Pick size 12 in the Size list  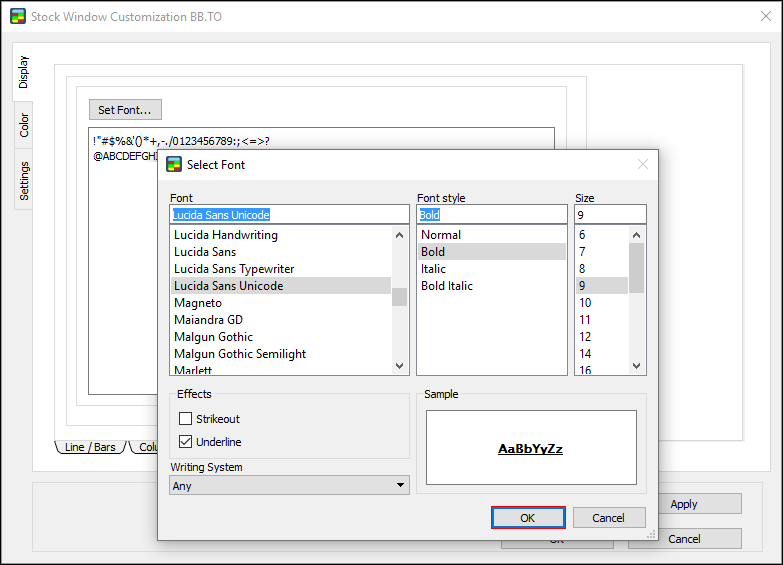coord(585,337)
